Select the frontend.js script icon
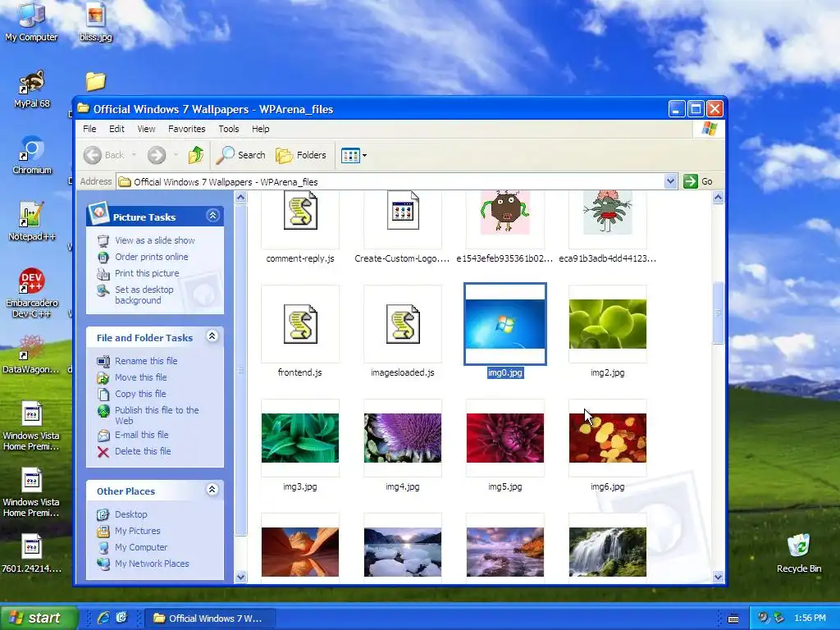This screenshot has width=840, height=630. [x=300, y=324]
